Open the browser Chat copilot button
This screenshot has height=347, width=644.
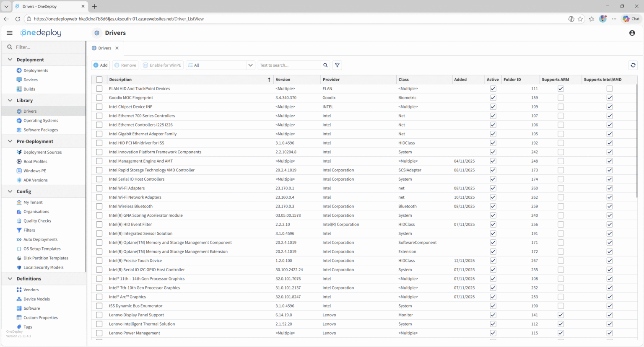point(631,19)
